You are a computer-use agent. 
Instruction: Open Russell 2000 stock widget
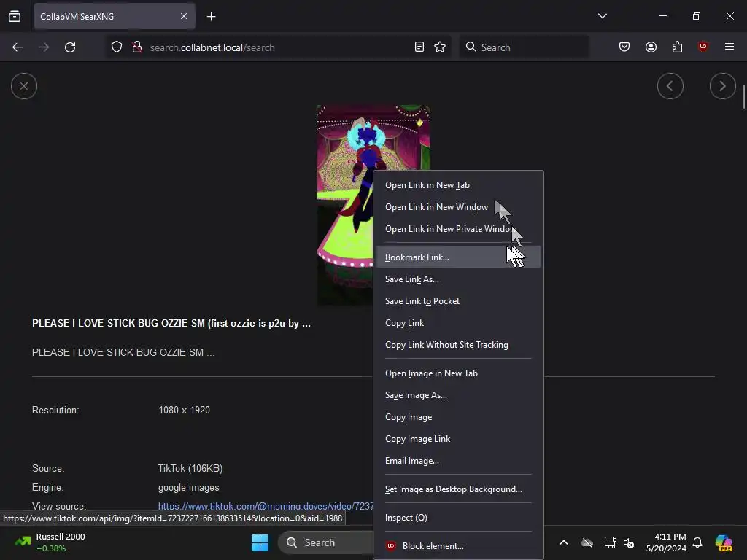click(50, 542)
